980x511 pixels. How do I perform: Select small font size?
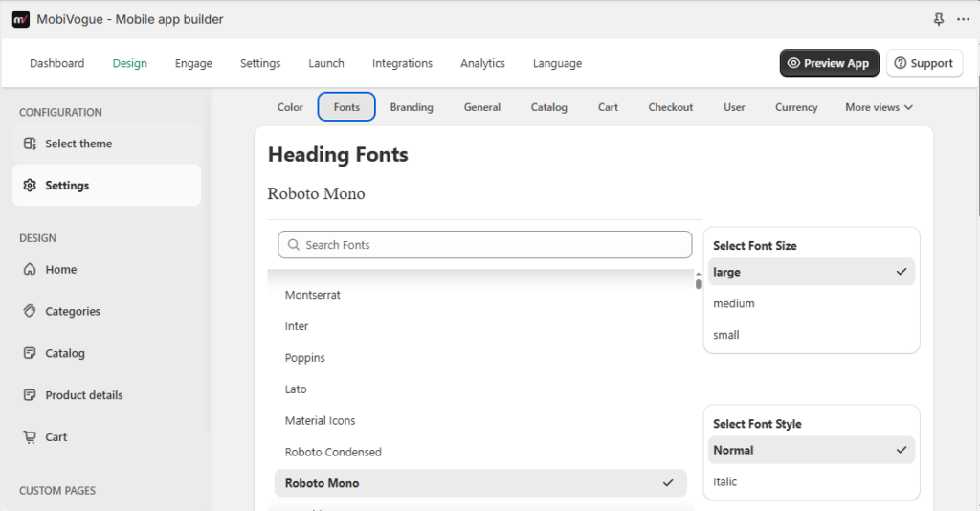(812, 335)
